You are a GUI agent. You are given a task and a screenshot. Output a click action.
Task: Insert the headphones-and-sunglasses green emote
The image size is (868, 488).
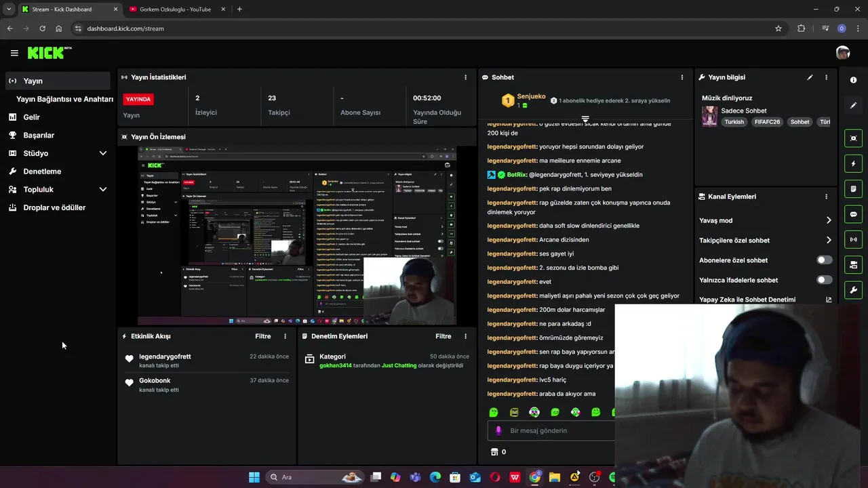tap(534, 412)
